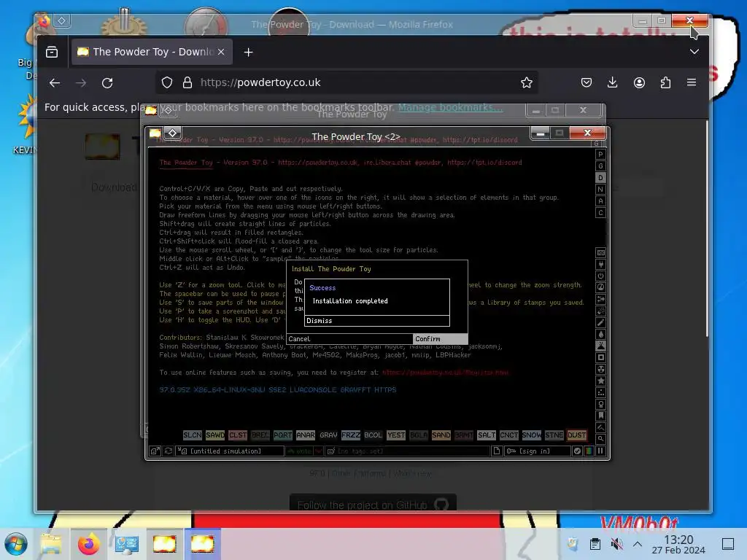Open the element search magnifier icon
Viewport: 747px width, 560px height.
(601, 438)
